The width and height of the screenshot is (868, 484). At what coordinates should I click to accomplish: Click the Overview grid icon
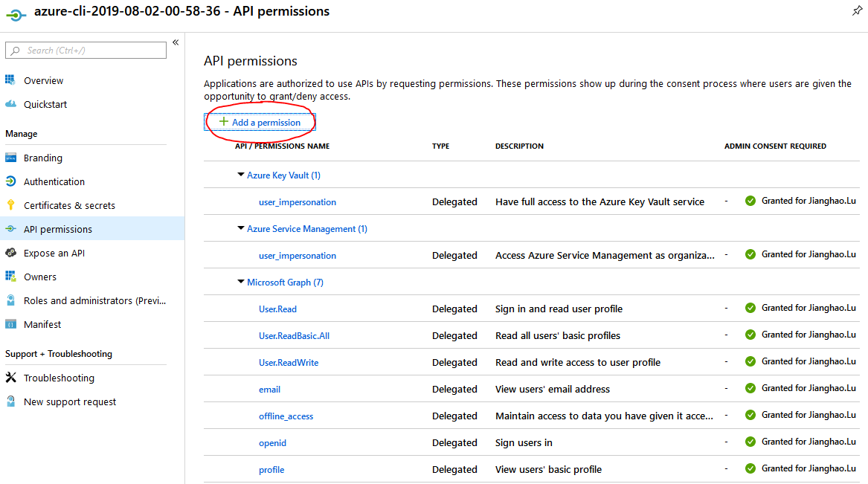[10, 80]
